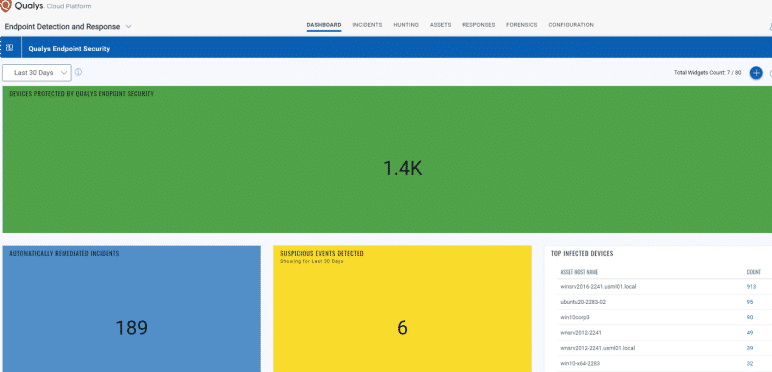Open the Configuration tab
Screen dimensions: 772x372
pyautogui.click(x=571, y=25)
